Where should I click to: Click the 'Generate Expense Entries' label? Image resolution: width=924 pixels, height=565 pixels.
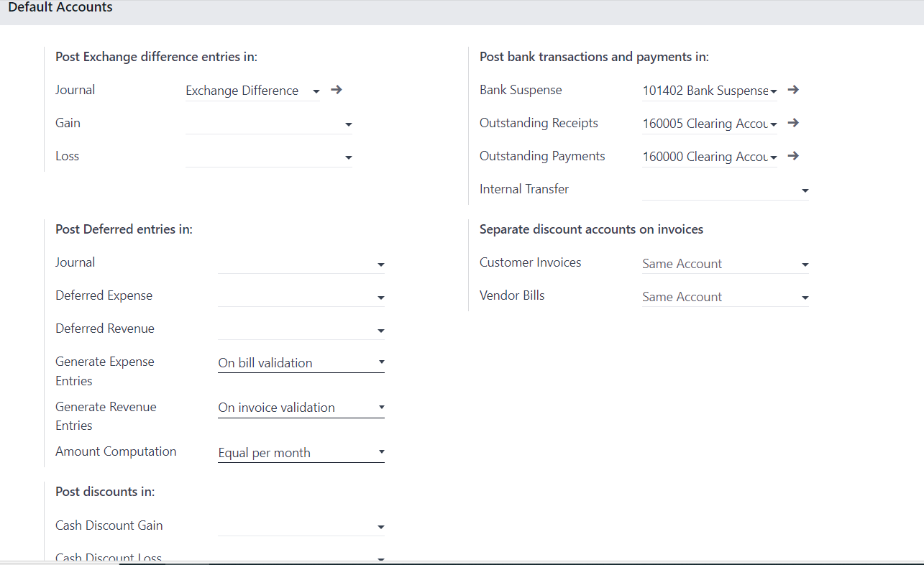point(105,371)
